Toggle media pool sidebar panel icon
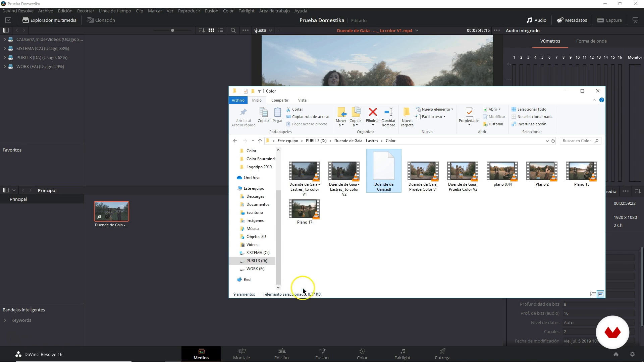The height and width of the screenshot is (362, 644). [6, 190]
